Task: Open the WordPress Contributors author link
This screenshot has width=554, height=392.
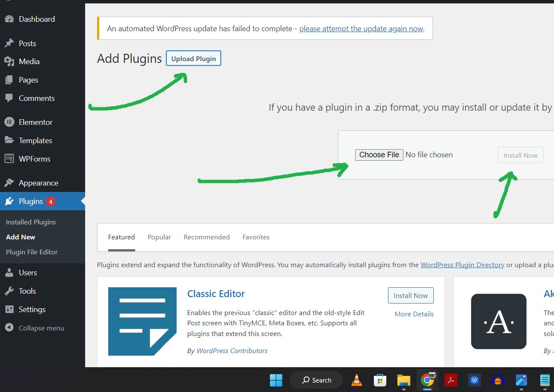Action: point(232,351)
